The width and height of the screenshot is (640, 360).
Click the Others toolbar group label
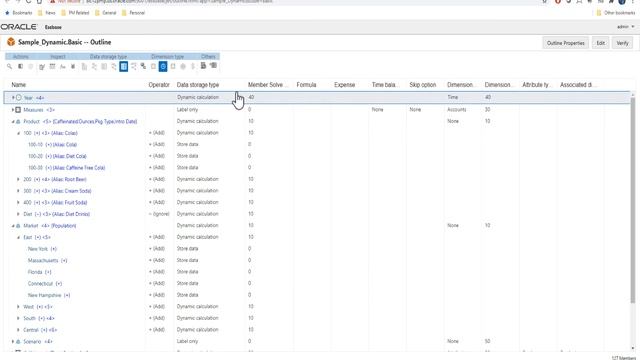208,56
